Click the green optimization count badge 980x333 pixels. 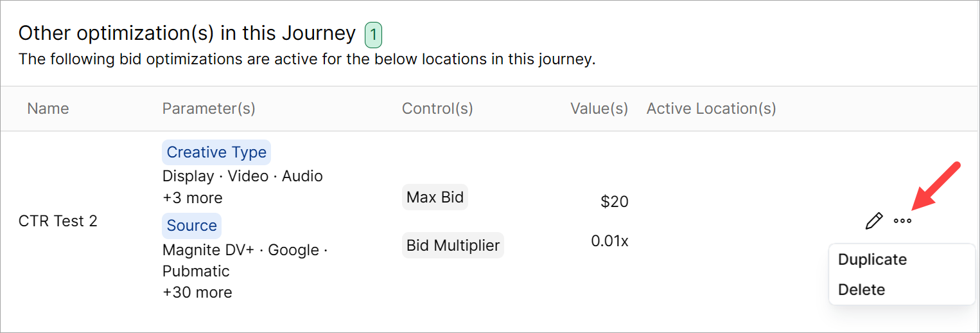tap(373, 35)
